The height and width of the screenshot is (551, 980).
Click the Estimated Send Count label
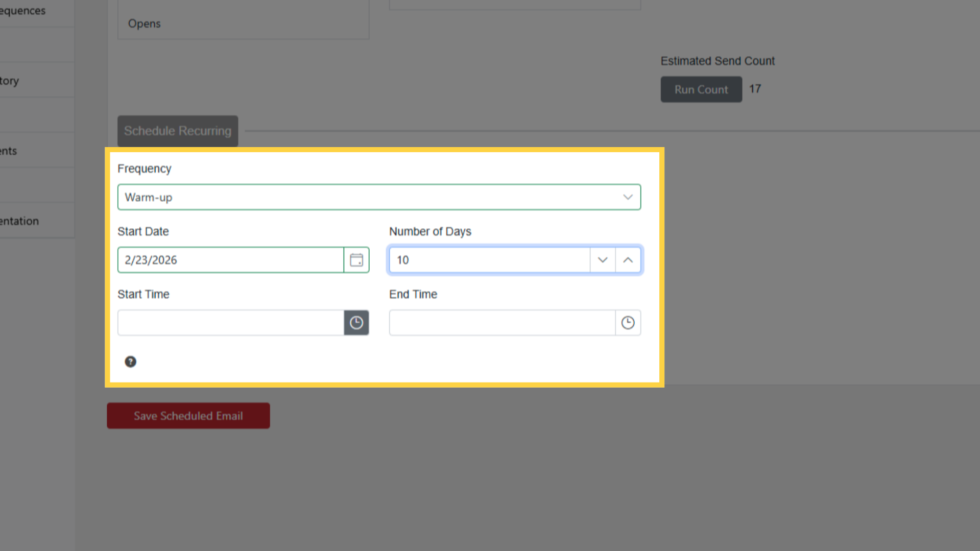pyautogui.click(x=718, y=61)
